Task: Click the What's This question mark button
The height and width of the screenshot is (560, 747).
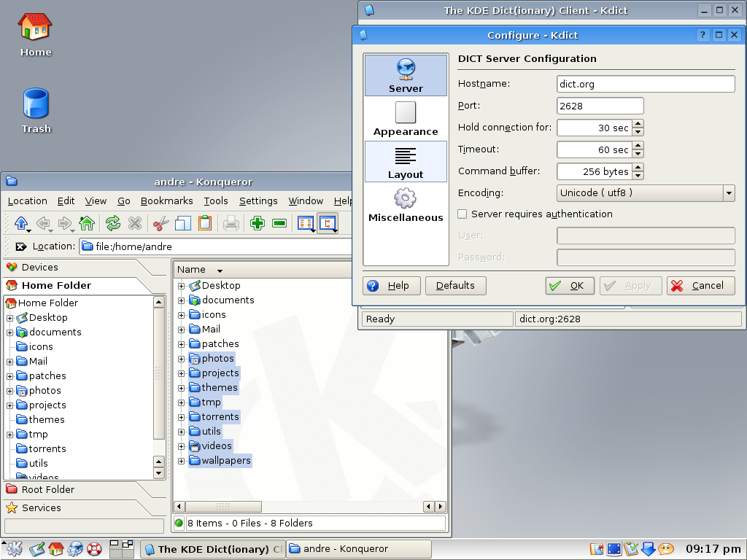Action: tap(703, 35)
